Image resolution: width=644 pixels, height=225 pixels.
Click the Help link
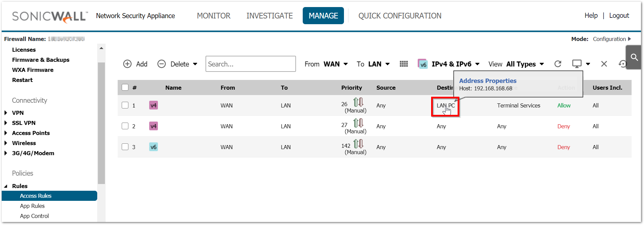click(x=591, y=15)
